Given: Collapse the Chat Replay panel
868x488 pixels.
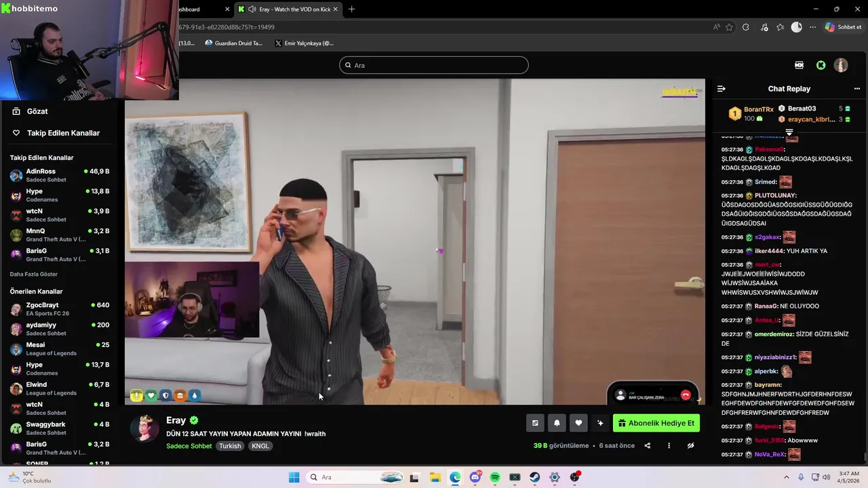Looking at the screenshot, I should [x=722, y=89].
